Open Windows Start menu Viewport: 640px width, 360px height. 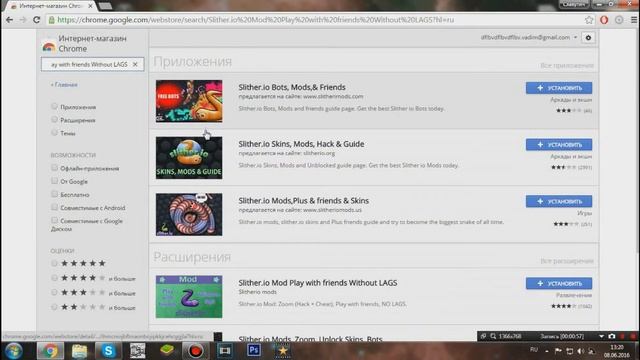[x=13, y=351]
